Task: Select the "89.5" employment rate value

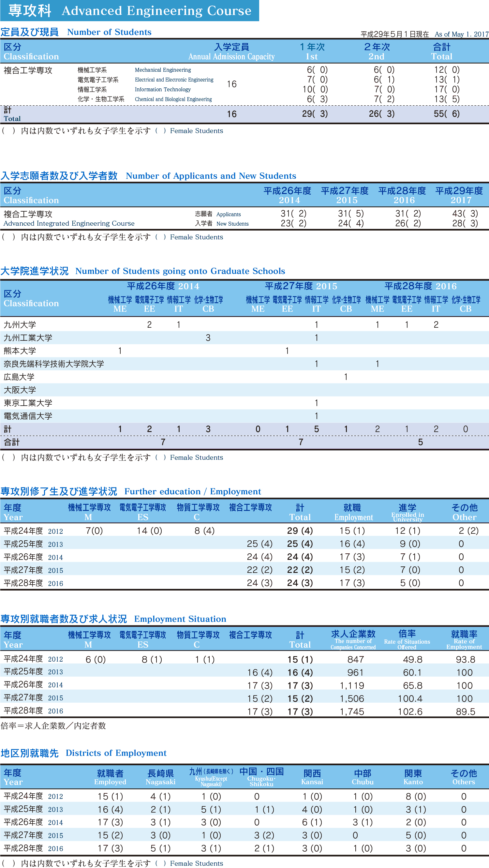Action: [466, 712]
